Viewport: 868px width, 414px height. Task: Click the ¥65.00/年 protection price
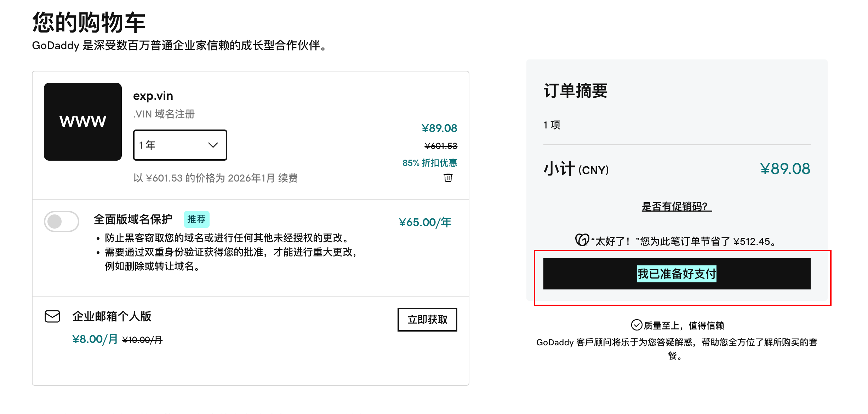coord(425,222)
